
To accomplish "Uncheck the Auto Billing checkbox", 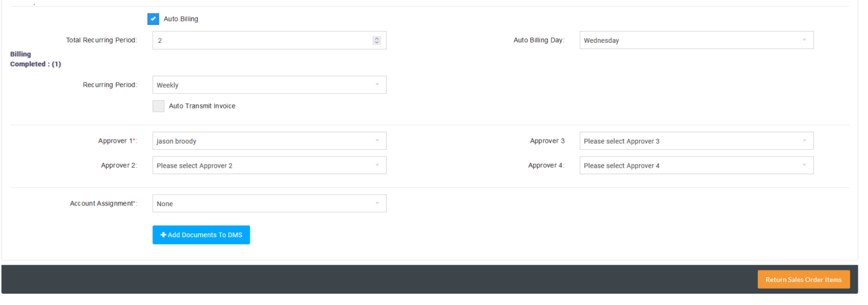I will 153,19.
